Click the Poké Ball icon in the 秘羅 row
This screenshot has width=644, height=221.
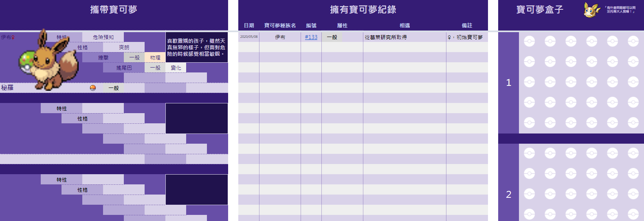tap(93, 88)
